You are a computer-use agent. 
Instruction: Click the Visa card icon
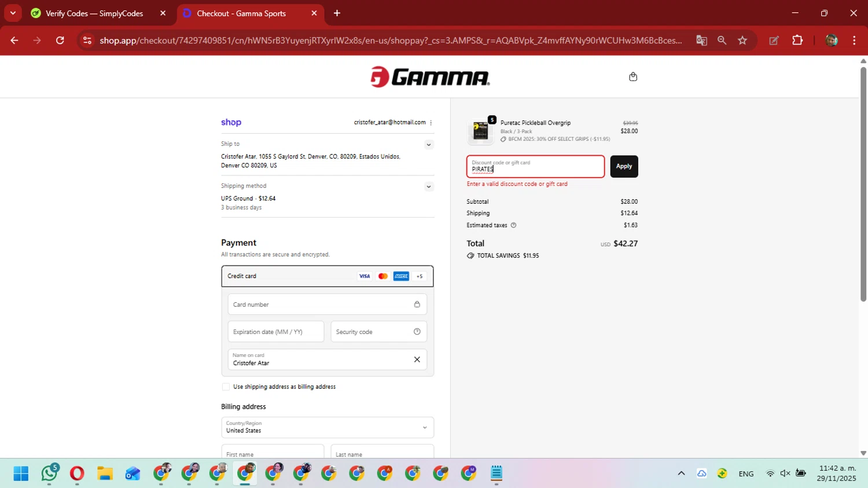(x=365, y=276)
